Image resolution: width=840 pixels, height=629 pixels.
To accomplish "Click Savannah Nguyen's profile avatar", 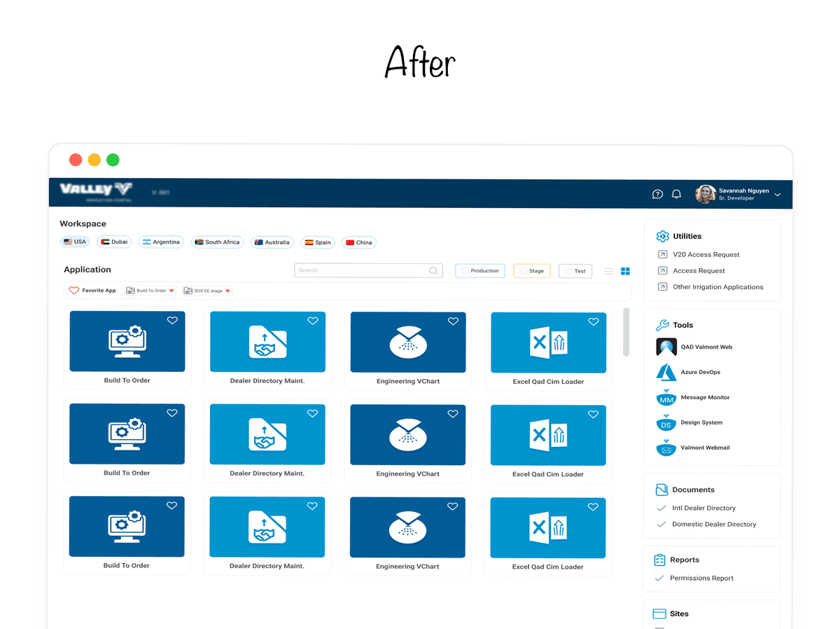I will click(x=705, y=194).
